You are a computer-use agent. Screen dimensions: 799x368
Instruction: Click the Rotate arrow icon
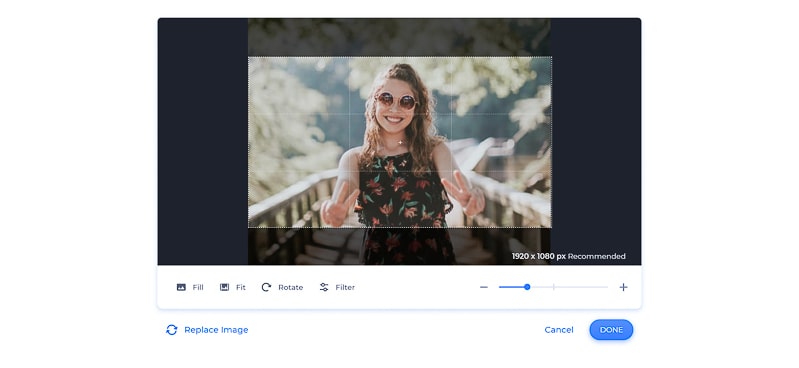point(266,287)
